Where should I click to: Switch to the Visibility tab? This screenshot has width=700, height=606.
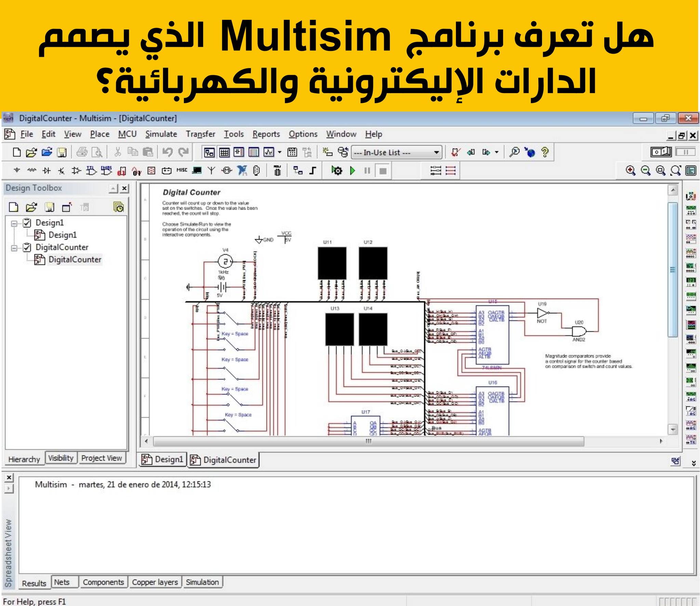pyautogui.click(x=61, y=458)
